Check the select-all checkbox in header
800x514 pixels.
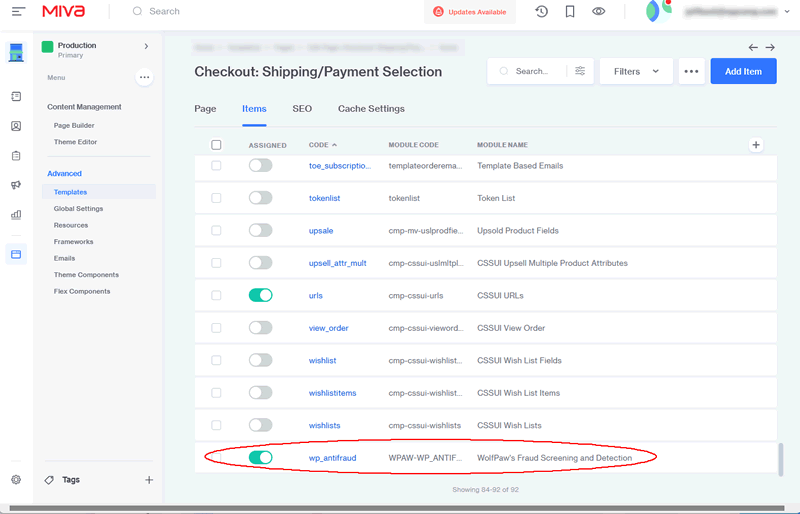216,145
